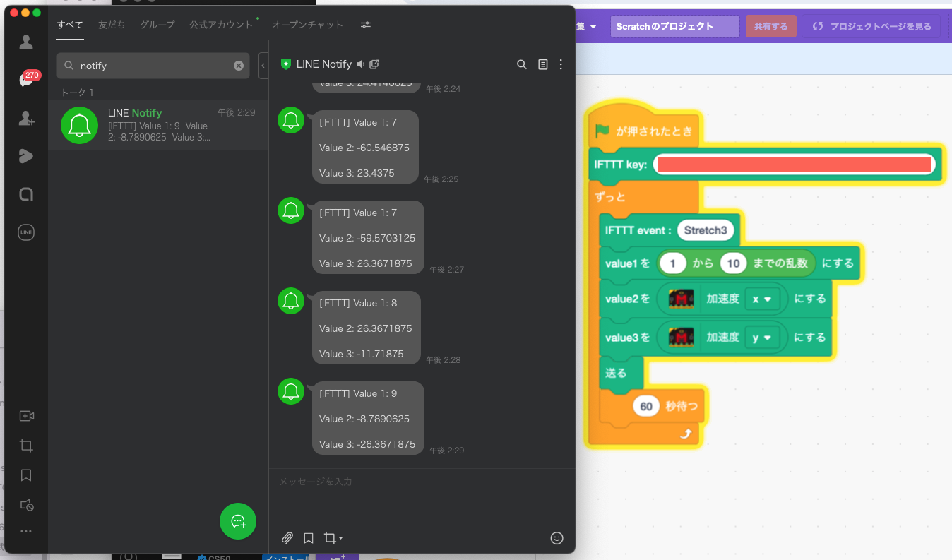Search within the LINE Notify chat
This screenshot has height=560, width=952.
click(x=522, y=64)
